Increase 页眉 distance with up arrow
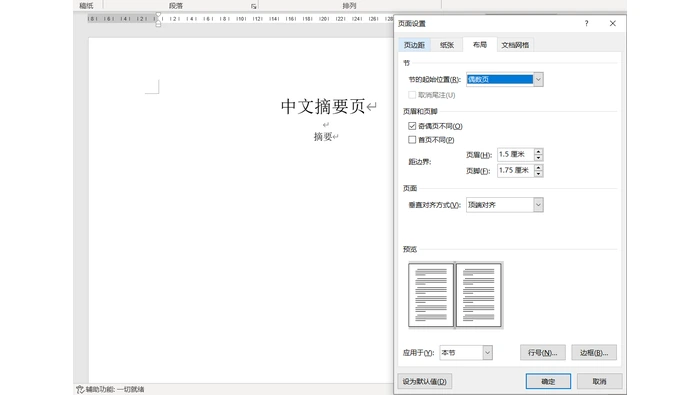The width and height of the screenshot is (700, 395). pos(538,151)
